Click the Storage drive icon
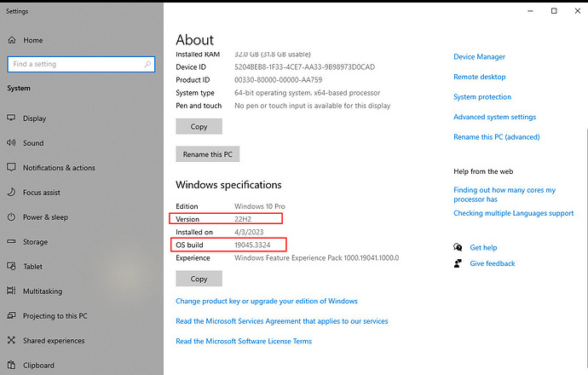The height and width of the screenshot is (375, 588). 11,241
